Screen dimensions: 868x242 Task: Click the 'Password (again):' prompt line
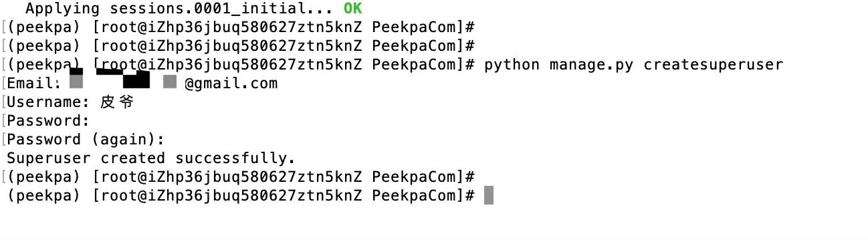click(86, 140)
